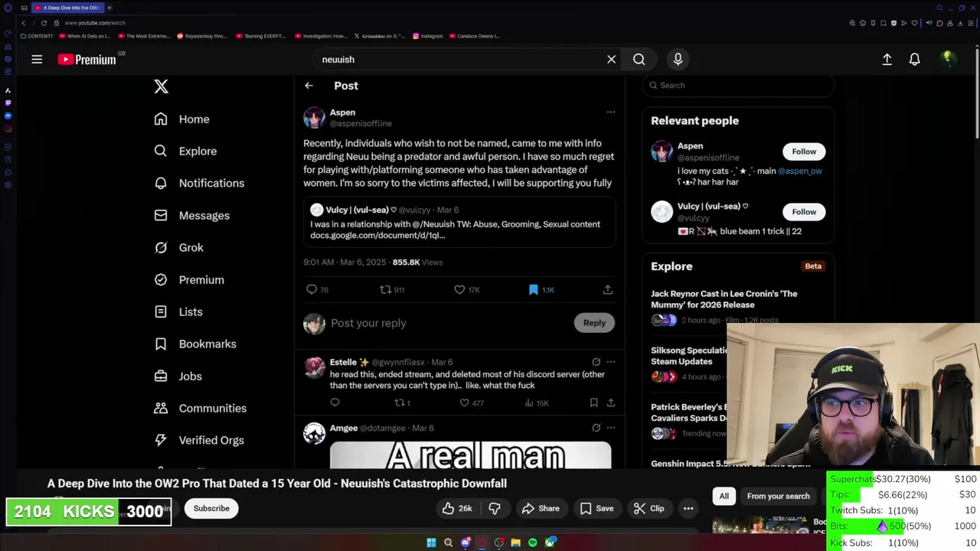Open the video's more actions ellipsis
Viewport: 980px width, 551px height.
pyautogui.click(x=688, y=508)
